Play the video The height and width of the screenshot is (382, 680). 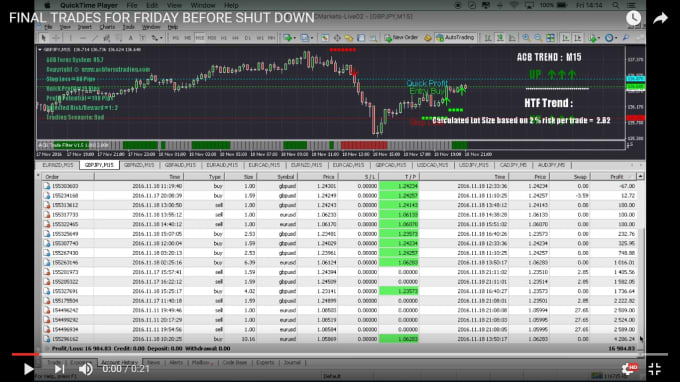tap(28, 369)
